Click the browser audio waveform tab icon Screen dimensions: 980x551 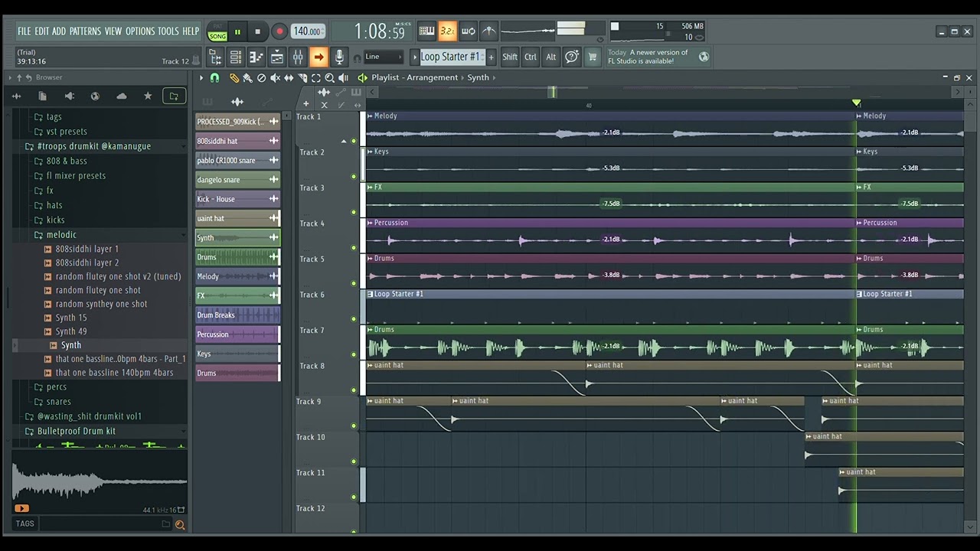click(x=16, y=96)
